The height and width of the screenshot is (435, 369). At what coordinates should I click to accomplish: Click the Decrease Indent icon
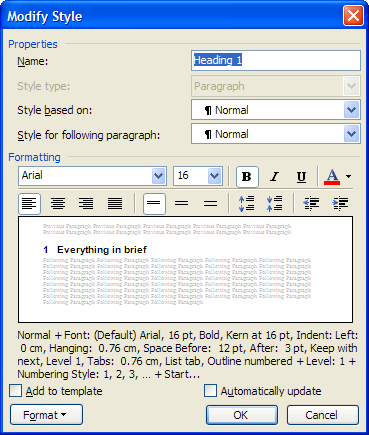[x=311, y=203]
